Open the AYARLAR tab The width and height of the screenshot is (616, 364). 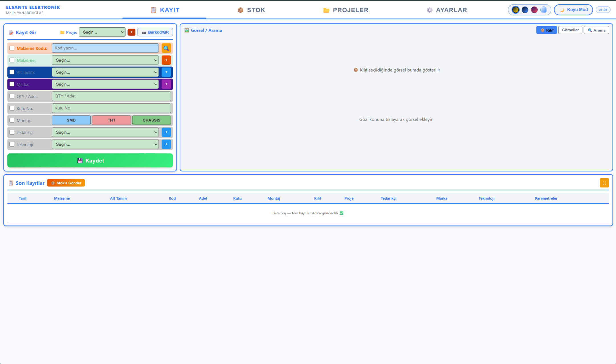[447, 10]
